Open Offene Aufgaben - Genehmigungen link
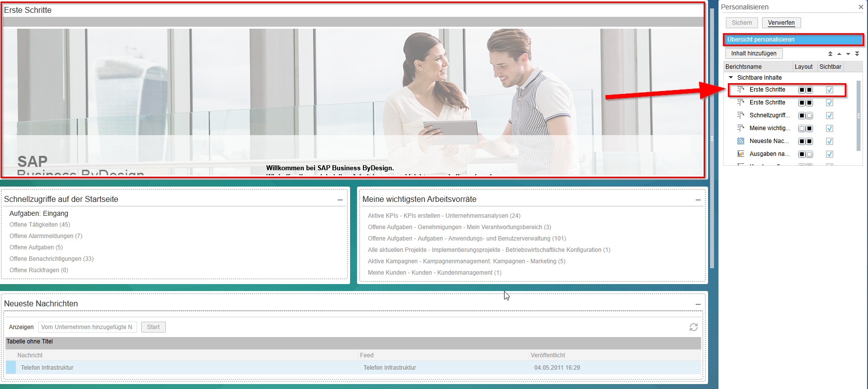 (x=460, y=227)
